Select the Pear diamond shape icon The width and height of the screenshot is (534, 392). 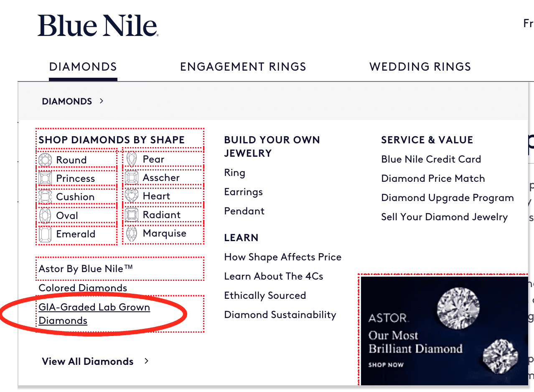click(x=132, y=159)
